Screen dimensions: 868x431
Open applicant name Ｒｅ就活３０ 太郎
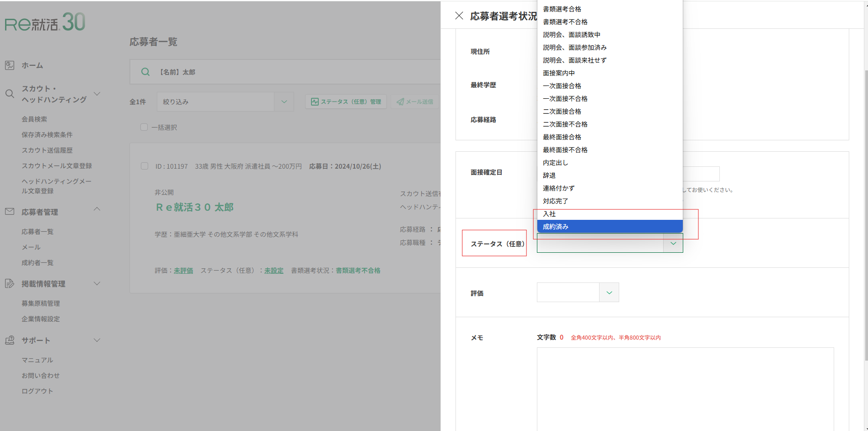coord(195,207)
